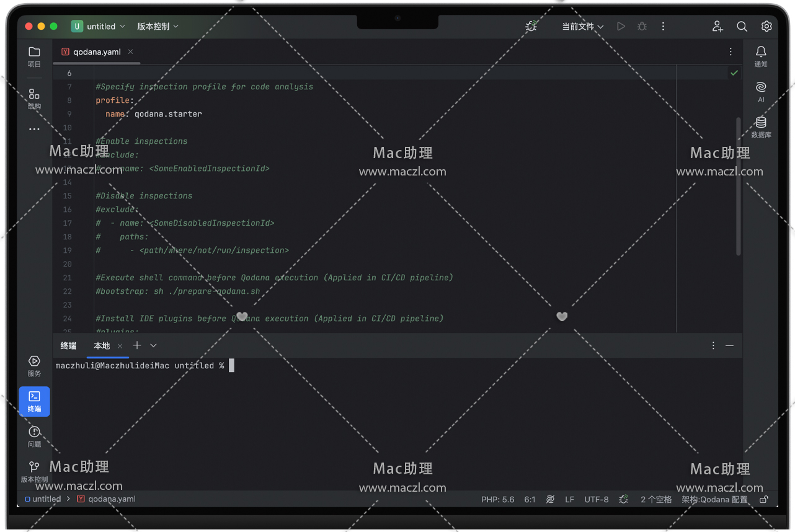
Task: Toggle the Terminal (终端) tool window
Action: click(x=34, y=401)
